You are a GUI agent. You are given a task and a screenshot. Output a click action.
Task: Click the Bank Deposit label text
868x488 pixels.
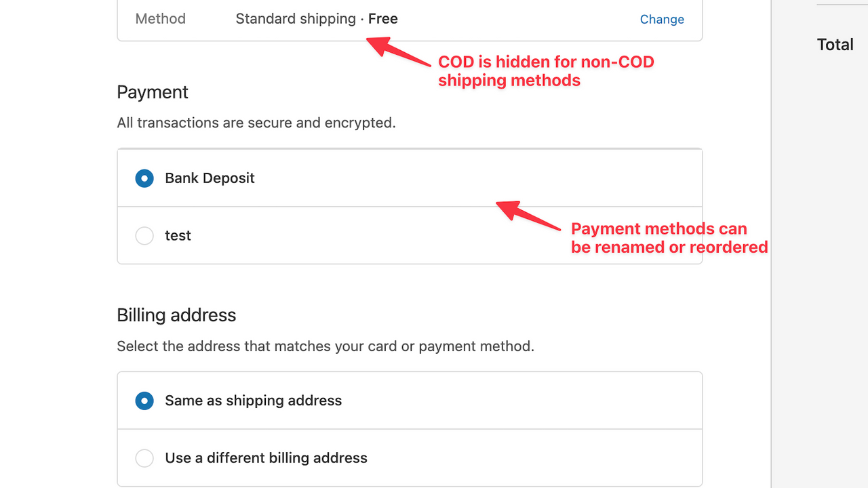coord(210,178)
